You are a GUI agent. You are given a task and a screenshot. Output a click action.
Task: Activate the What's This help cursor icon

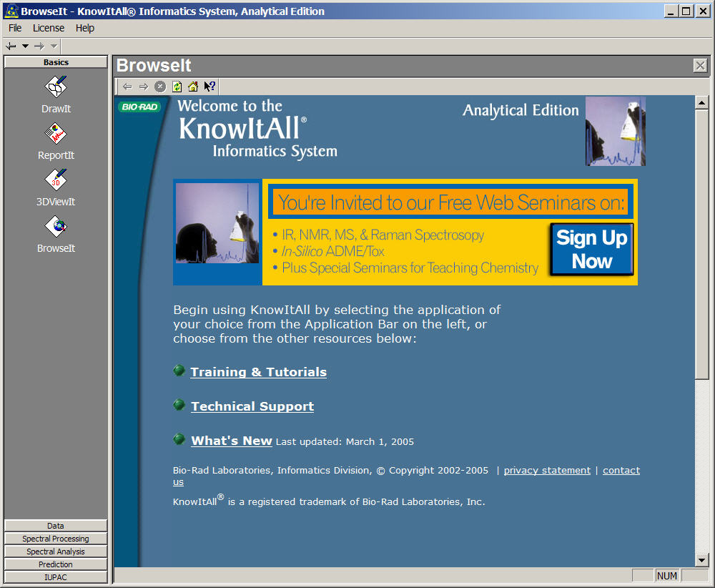point(209,87)
